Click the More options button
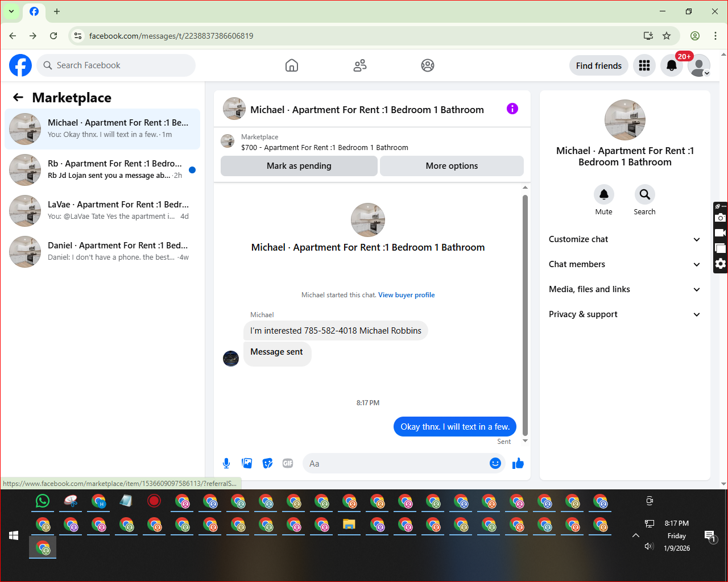The height and width of the screenshot is (582, 728). [x=452, y=166]
